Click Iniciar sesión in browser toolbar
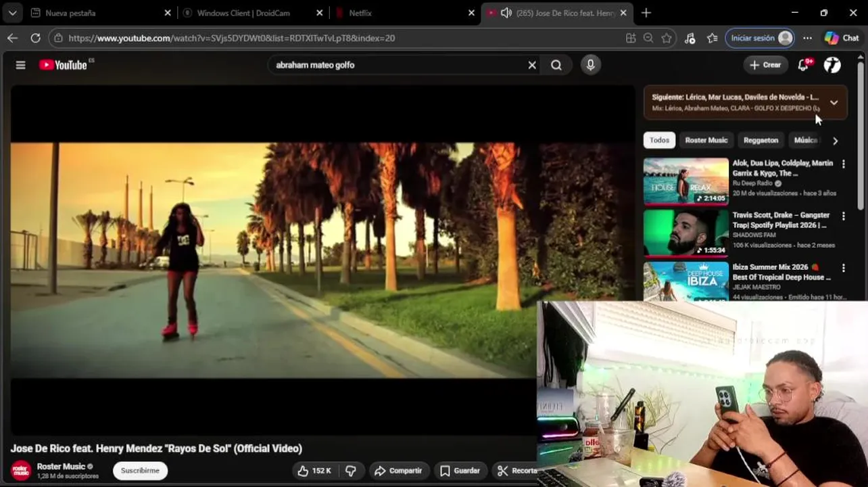This screenshot has height=487, width=868. click(760, 38)
